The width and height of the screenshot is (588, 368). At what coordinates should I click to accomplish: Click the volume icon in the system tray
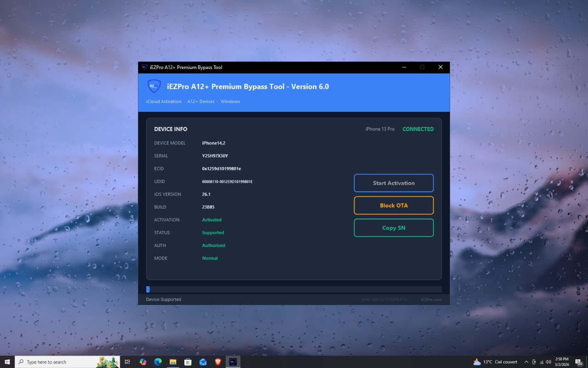(x=548, y=362)
